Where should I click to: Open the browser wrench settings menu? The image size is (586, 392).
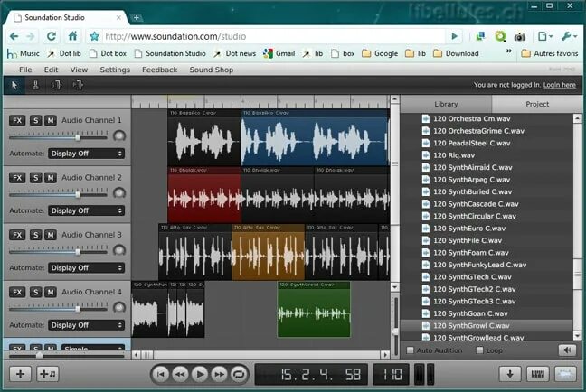(569, 36)
